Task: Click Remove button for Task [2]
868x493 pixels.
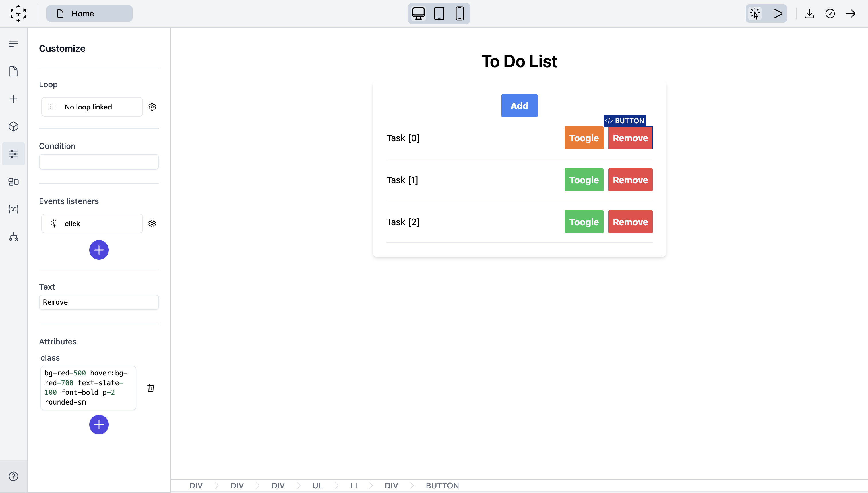Action: (x=630, y=222)
